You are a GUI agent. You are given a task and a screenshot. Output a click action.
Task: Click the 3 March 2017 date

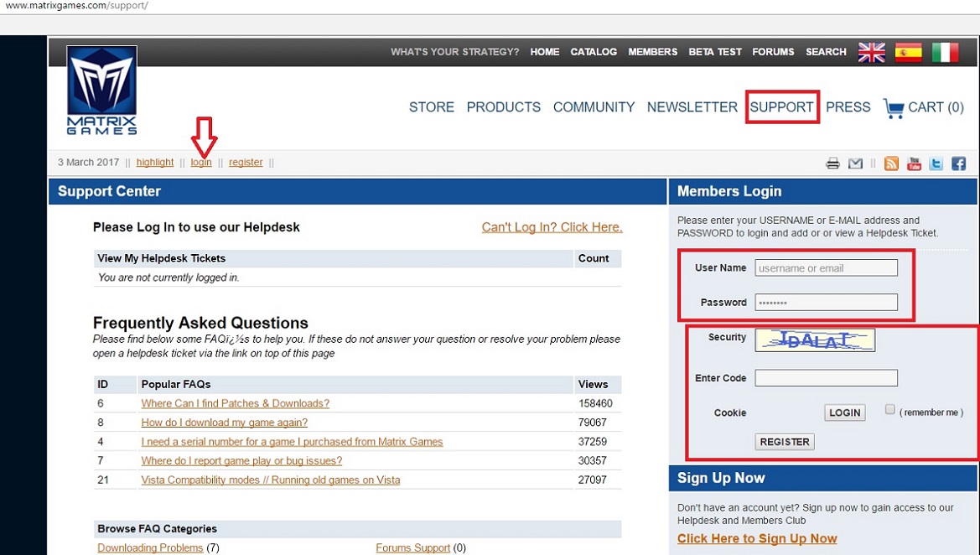pos(88,163)
